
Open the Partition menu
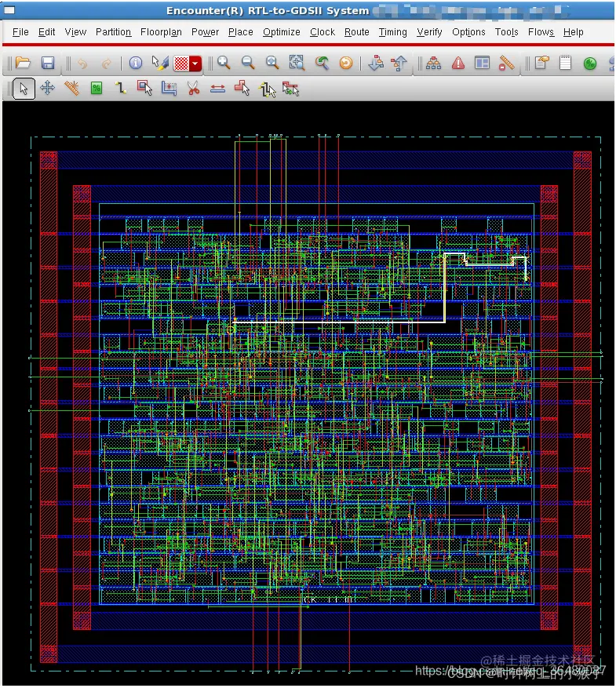(113, 32)
